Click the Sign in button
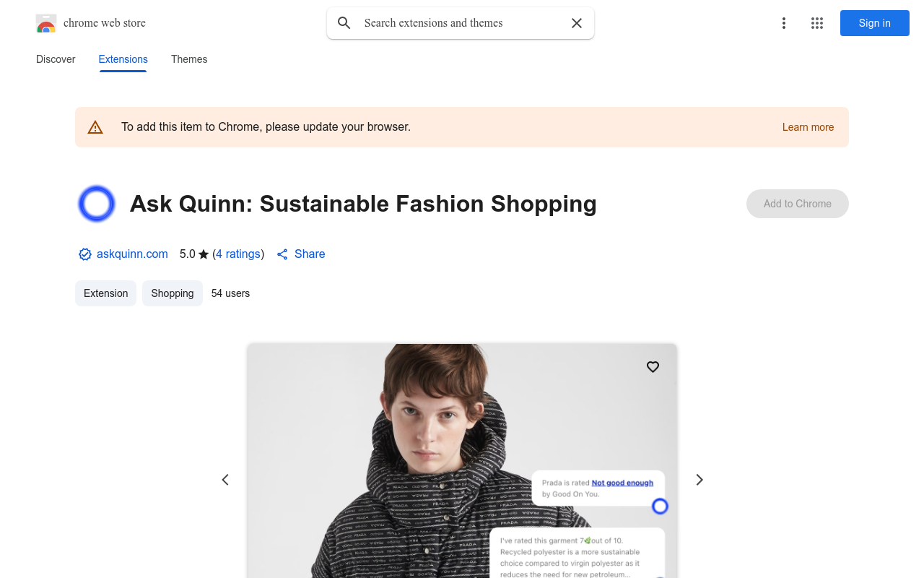The image size is (924, 578). pyautogui.click(x=875, y=23)
